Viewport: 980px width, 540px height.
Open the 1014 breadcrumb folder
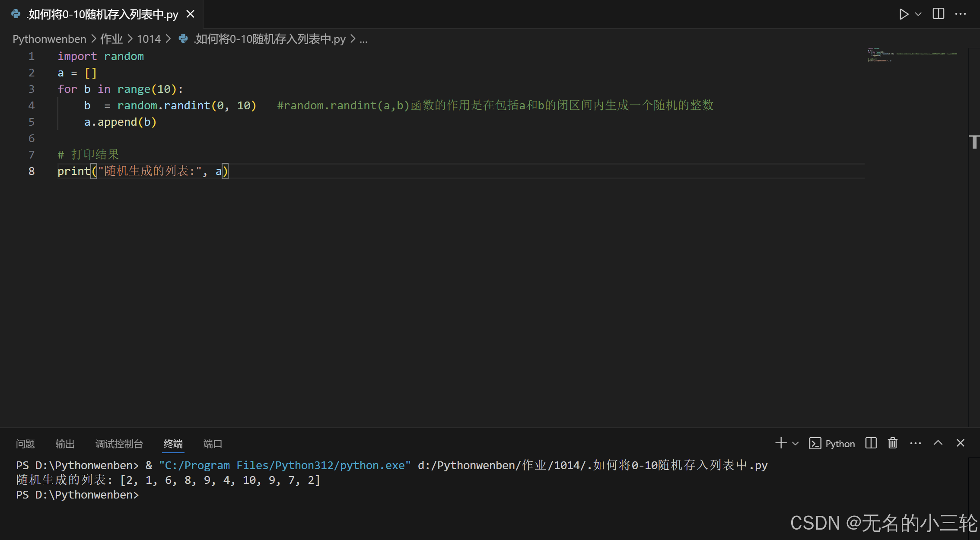click(148, 39)
